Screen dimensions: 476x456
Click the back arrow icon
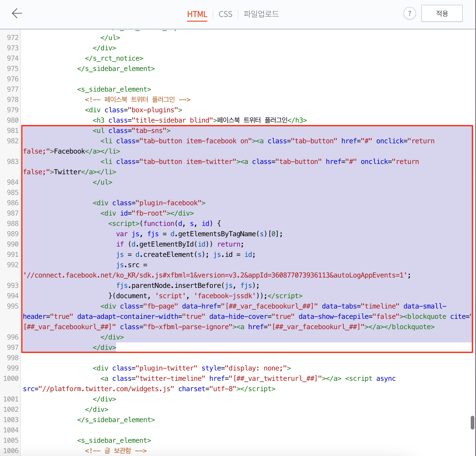[17, 13]
